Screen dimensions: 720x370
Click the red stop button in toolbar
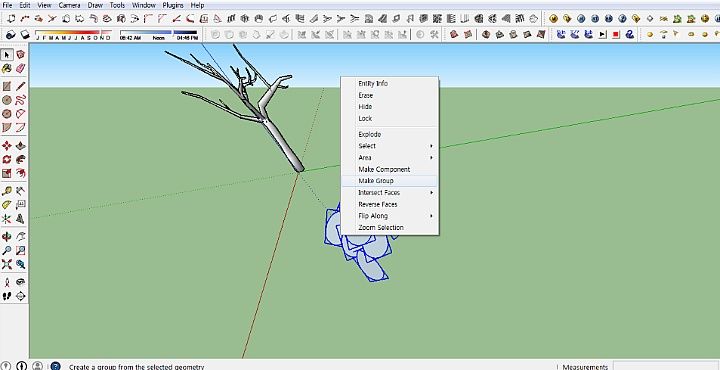coord(616,34)
